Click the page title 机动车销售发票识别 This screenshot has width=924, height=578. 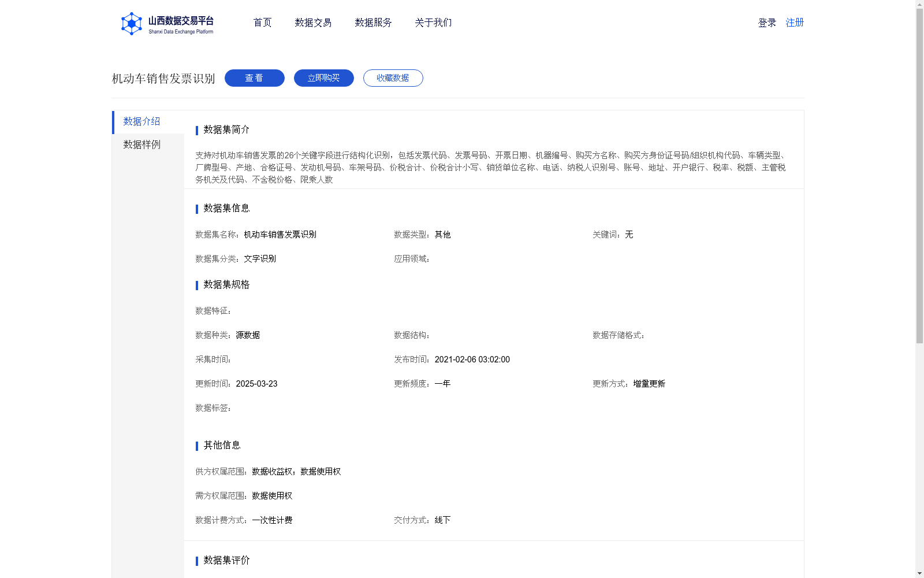coord(163,79)
